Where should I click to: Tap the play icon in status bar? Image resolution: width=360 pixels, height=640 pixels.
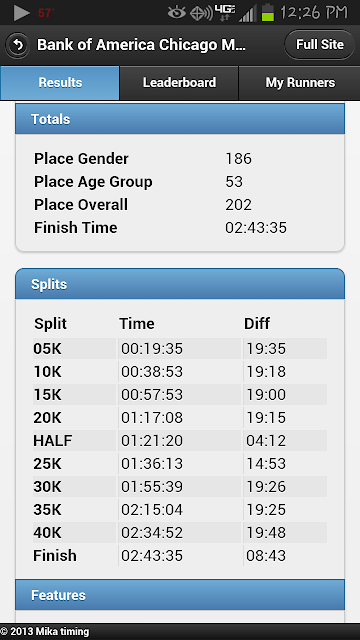(x=21, y=13)
